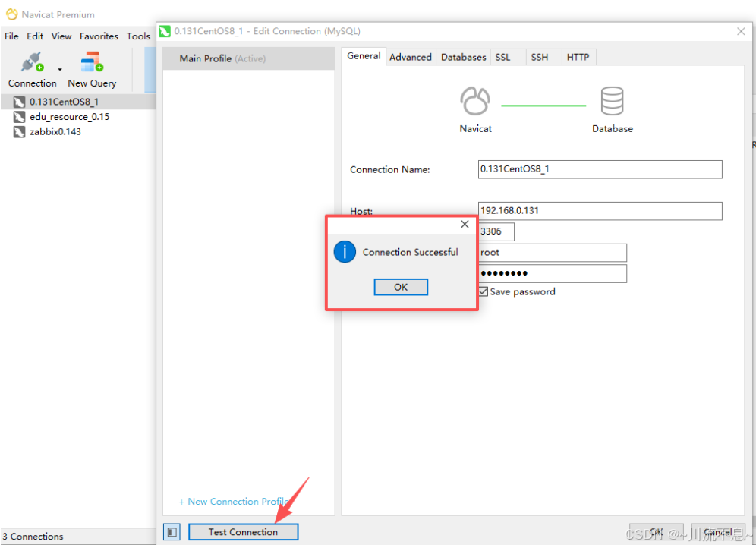Click the User Name field showing root

pos(553,253)
